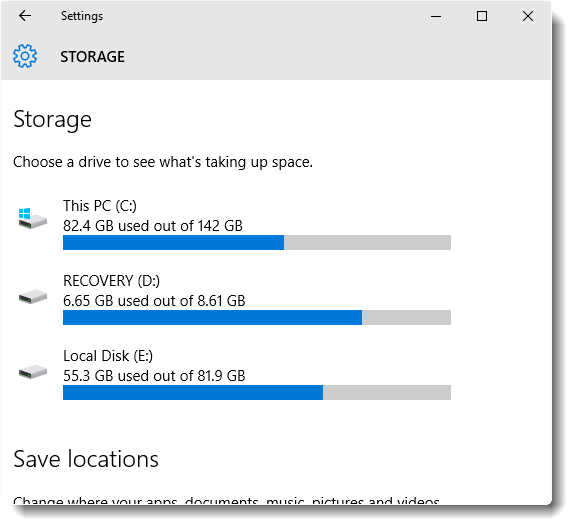Maximize the Settings window

pos(482,16)
